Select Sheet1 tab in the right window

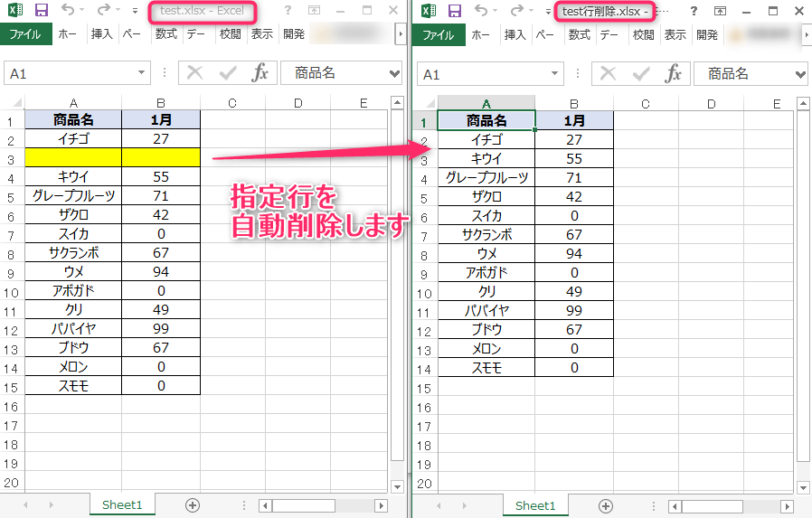point(535,505)
